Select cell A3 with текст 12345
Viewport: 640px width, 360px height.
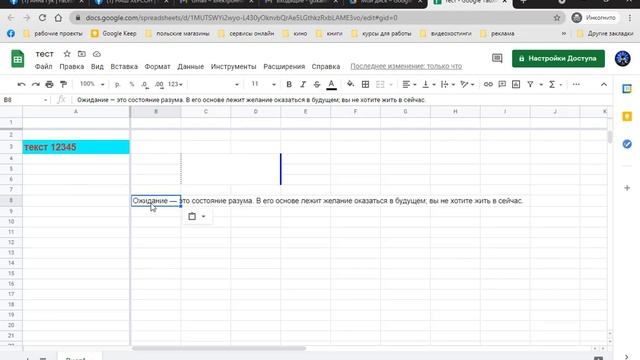click(x=76, y=147)
